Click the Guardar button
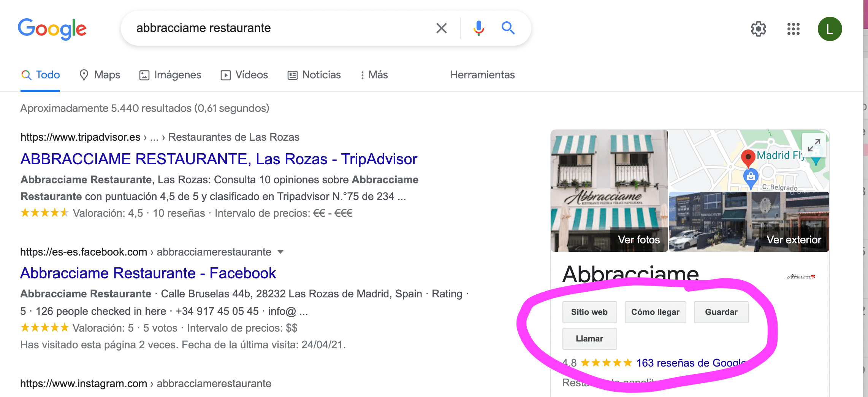 pos(721,312)
